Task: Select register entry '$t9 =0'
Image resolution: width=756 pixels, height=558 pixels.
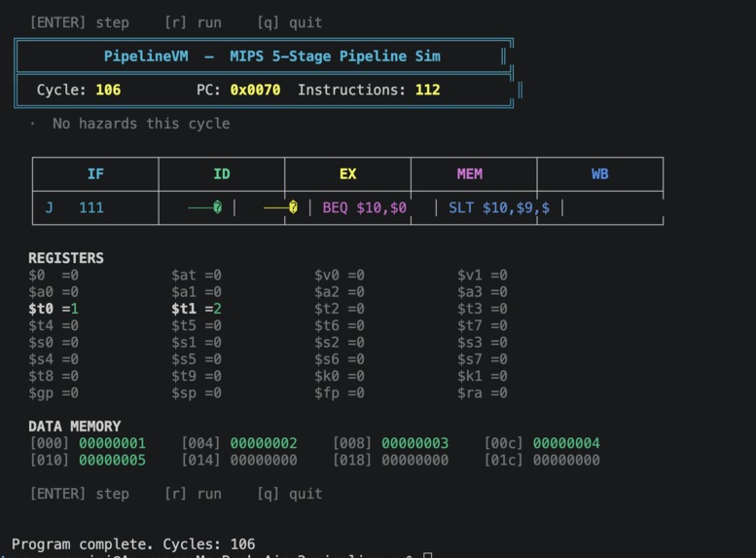Action: pyautogui.click(x=197, y=376)
